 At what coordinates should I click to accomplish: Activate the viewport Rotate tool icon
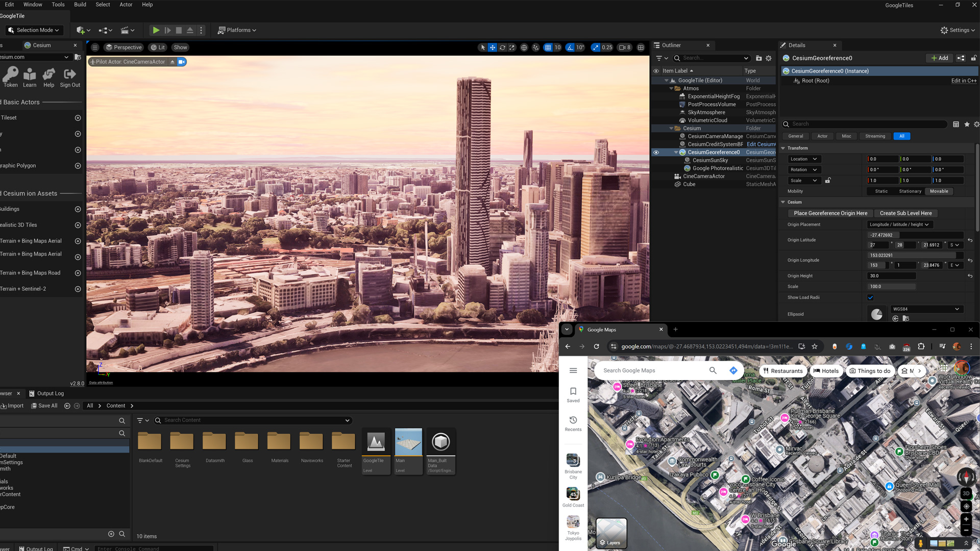(502, 47)
